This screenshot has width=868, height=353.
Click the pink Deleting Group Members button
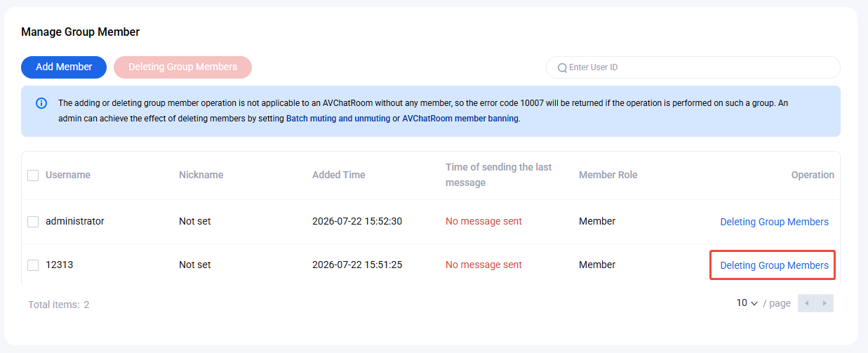[x=182, y=67]
